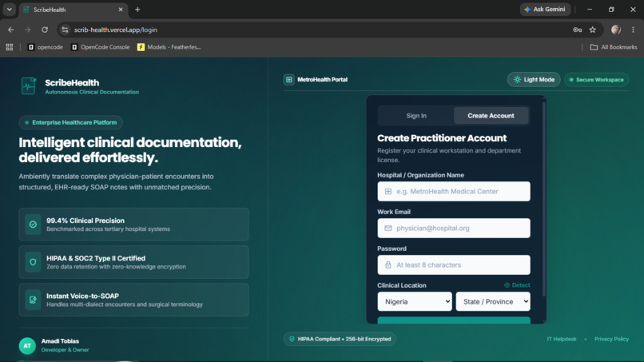The width and height of the screenshot is (644, 362).
Task: Open the Privacy Policy link
Action: coord(611,339)
